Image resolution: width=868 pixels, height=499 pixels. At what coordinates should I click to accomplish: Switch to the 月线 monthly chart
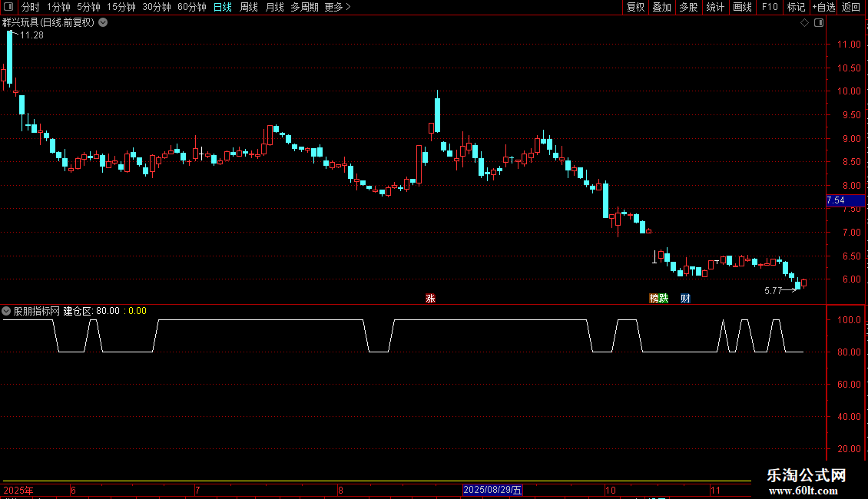tap(274, 7)
